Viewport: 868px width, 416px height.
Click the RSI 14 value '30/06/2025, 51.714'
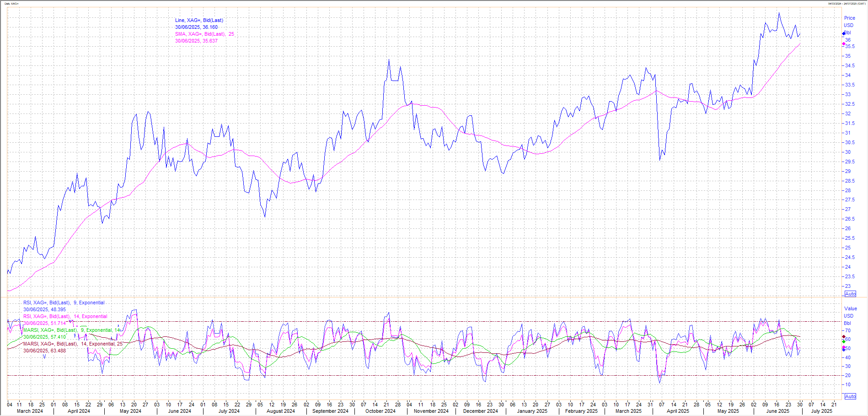(44, 323)
